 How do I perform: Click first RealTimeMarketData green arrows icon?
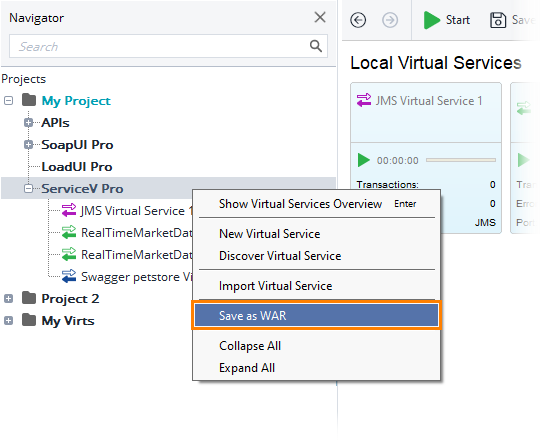coord(69,232)
